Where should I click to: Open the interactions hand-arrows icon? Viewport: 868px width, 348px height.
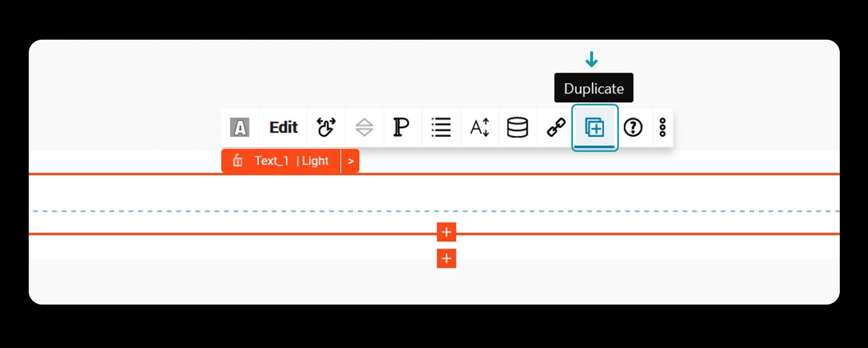pos(326,128)
